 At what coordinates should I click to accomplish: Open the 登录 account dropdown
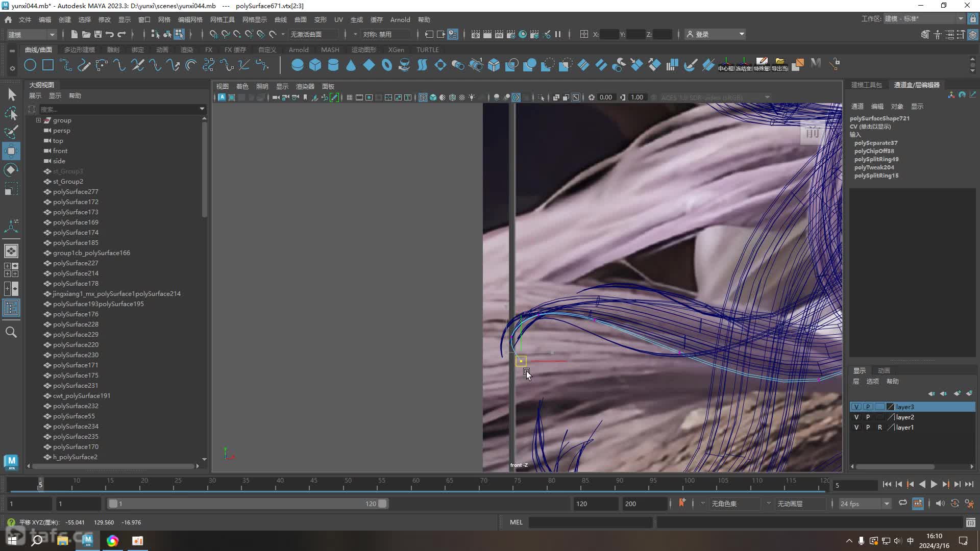pos(716,34)
